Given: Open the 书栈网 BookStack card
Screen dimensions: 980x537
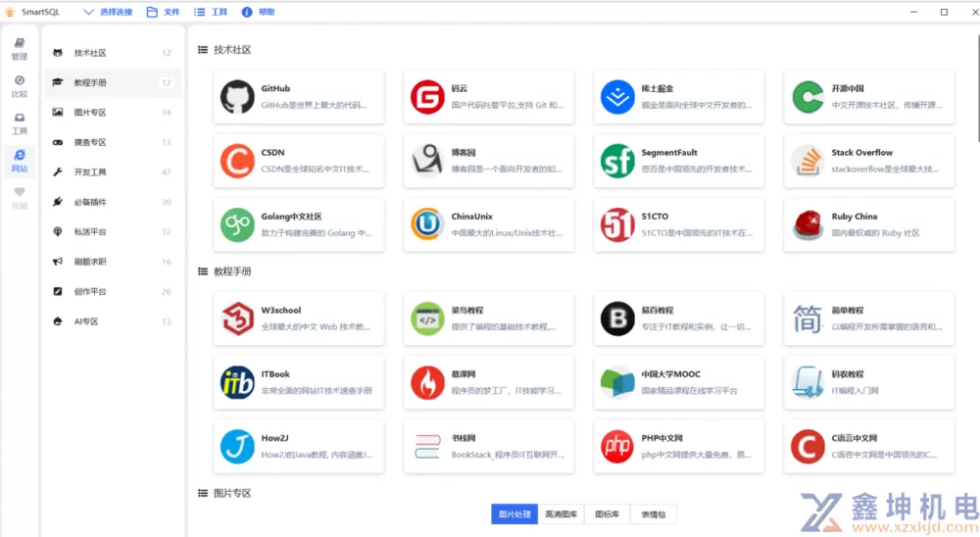Looking at the screenshot, I should 489,446.
